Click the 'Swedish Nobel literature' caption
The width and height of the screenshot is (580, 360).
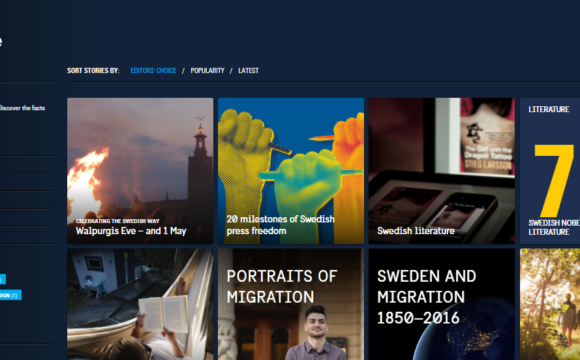pos(554,227)
